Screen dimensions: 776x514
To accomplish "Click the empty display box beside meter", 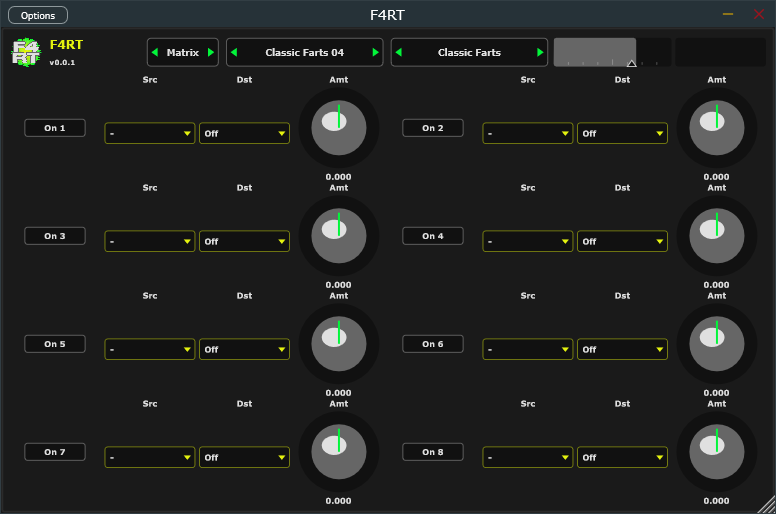I will pos(721,52).
